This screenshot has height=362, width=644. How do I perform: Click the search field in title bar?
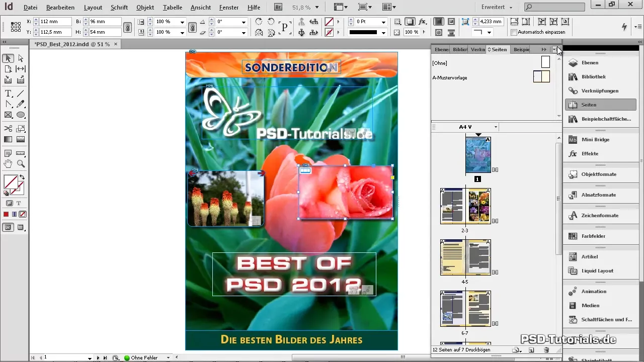click(554, 8)
